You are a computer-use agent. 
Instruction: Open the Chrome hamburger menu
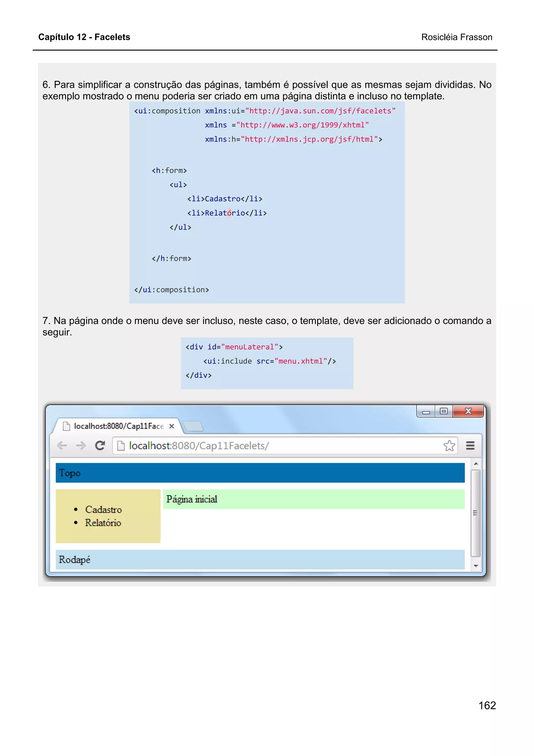[470, 446]
